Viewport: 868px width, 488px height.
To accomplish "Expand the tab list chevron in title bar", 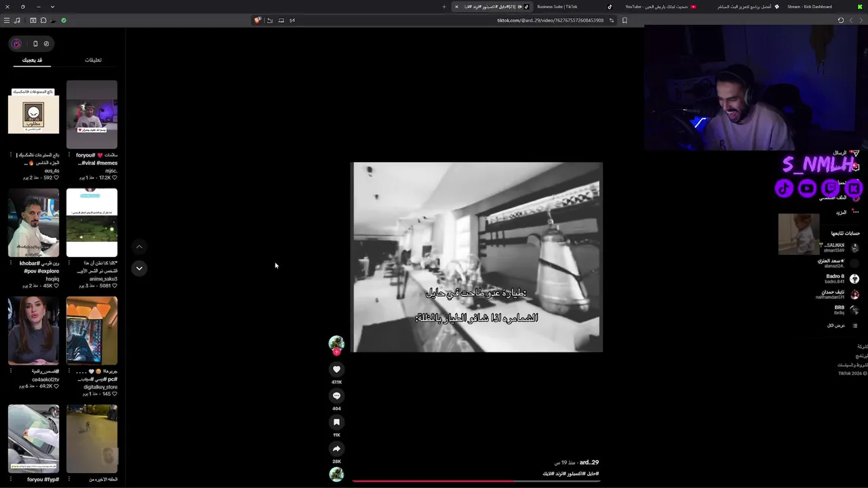I will pos(52,7).
